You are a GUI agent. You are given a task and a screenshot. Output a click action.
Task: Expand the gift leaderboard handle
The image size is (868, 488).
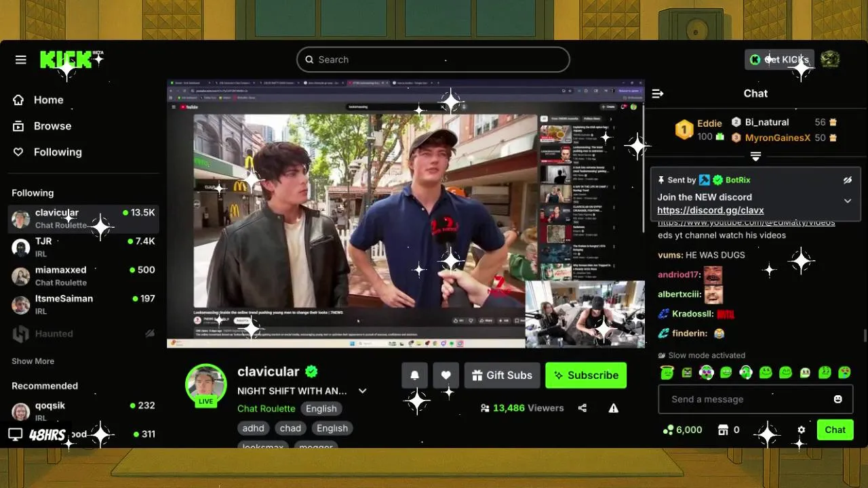tap(755, 157)
